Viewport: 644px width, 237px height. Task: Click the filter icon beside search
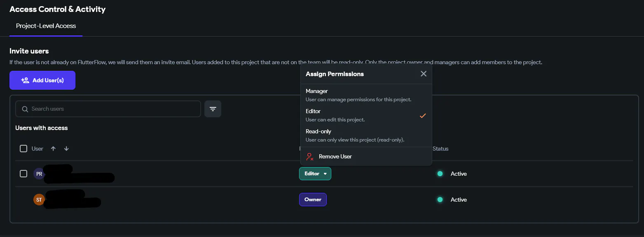pos(213,109)
